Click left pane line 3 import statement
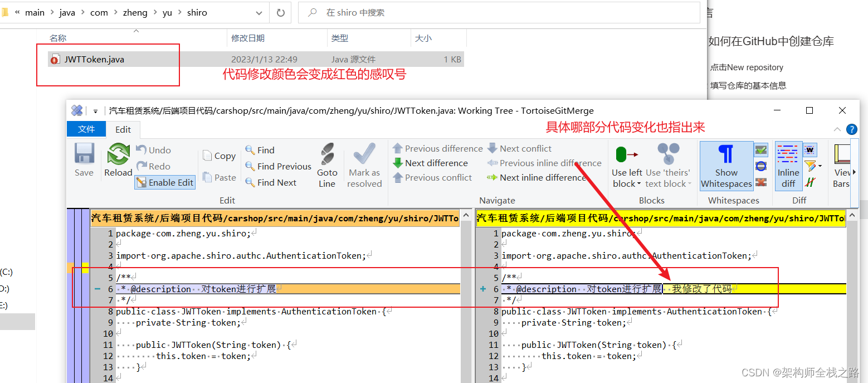The height and width of the screenshot is (383, 868). tap(241, 255)
